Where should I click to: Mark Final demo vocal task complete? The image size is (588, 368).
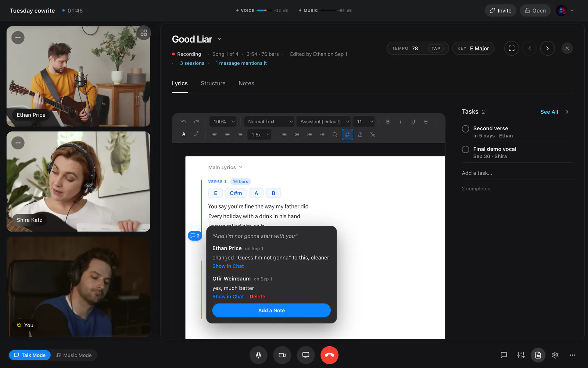point(465,149)
